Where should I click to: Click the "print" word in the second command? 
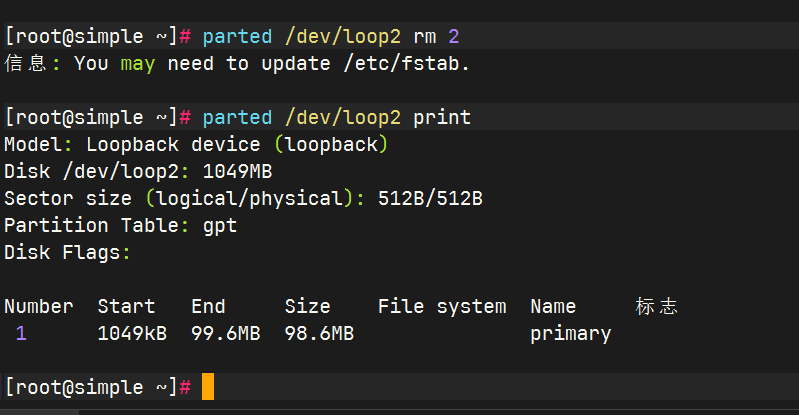[x=441, y=117]
